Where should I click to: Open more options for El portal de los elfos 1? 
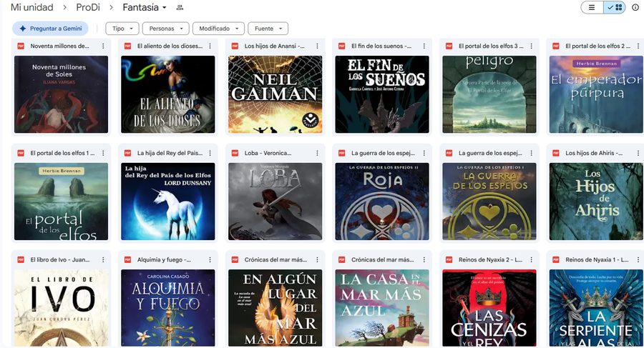point(103,153)
